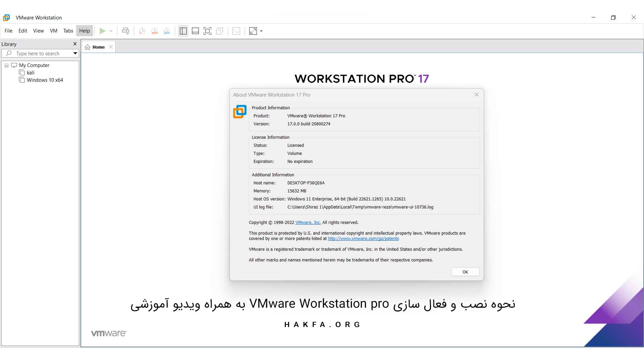Restore down the VMware Workstation window
Image resolution: width=644 pixels, height=362 pixels.
[613, 17]
